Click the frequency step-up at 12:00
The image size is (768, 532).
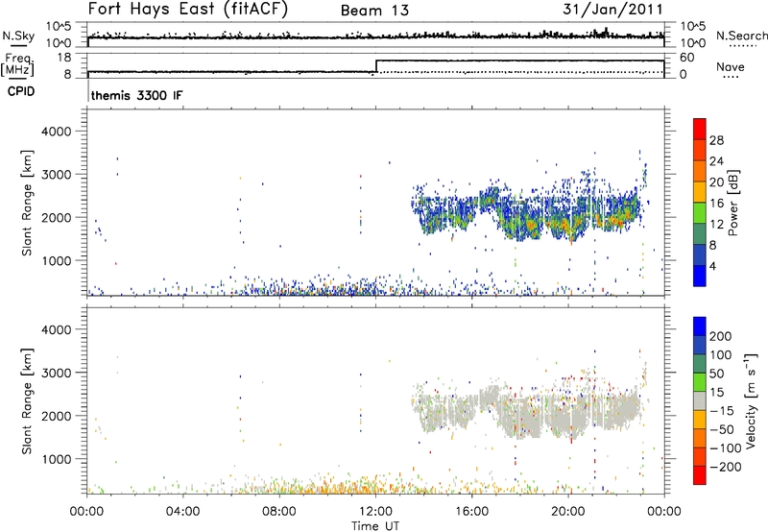pyautogui.click(x=376, y=66)
